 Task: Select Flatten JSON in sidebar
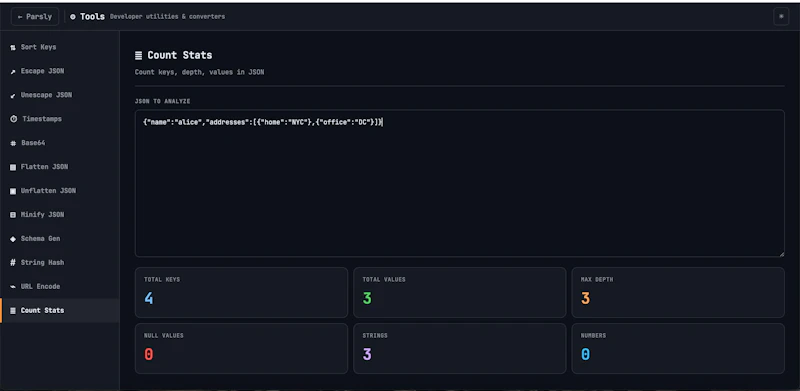click(60, 167)
